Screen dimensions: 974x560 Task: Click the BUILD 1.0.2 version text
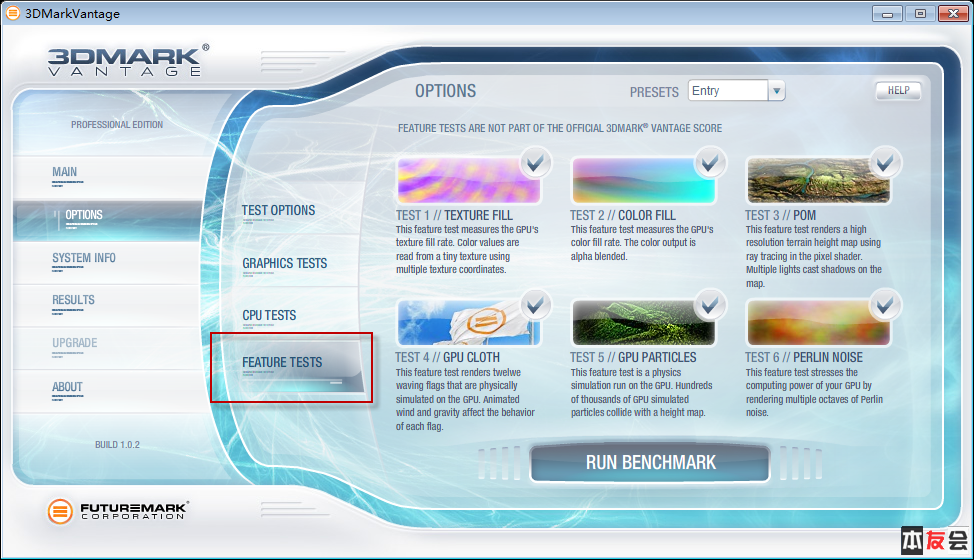[x=117, y=445]
